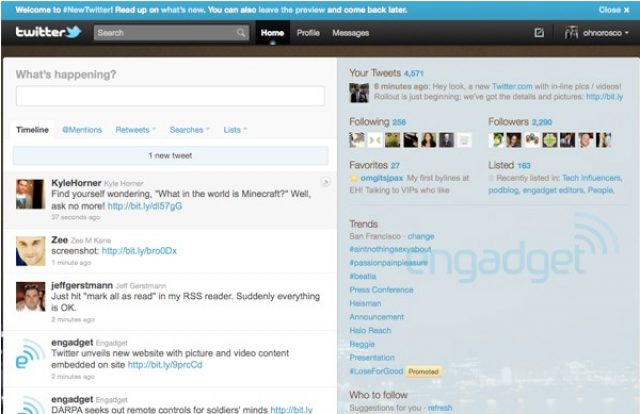Expand the Searches dropdown

189,130
